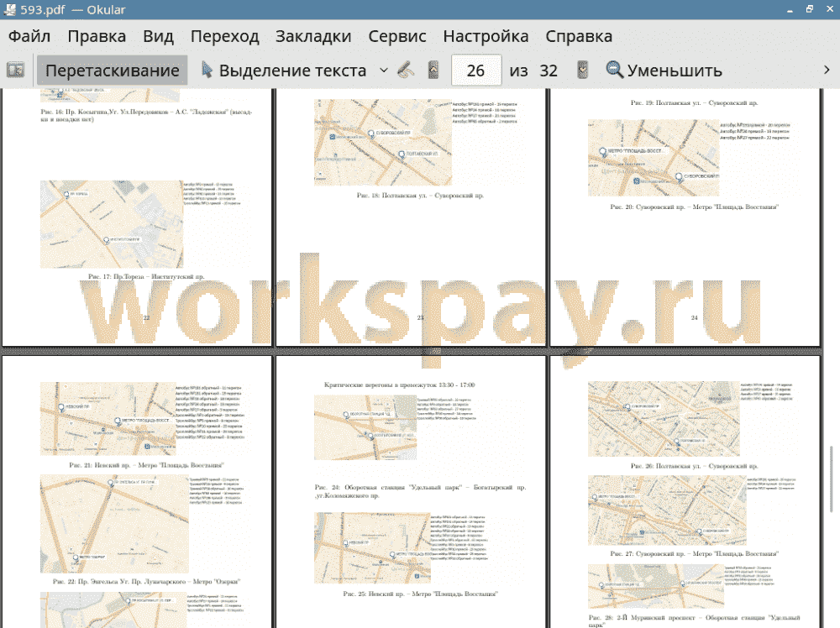Viewport: 840px width, 628px height.
Task: Click the map above Рис. 18 caption
Action: (x=383, y=143)
